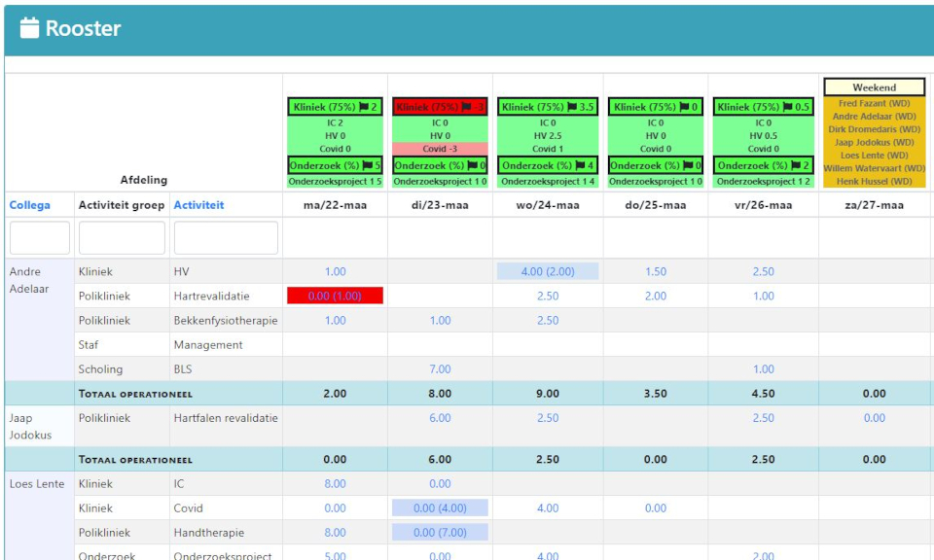Click the Kliniek flag icon for Wednesday
The width and height of the screenshot is (934, 560).
[x=574, y=107]
